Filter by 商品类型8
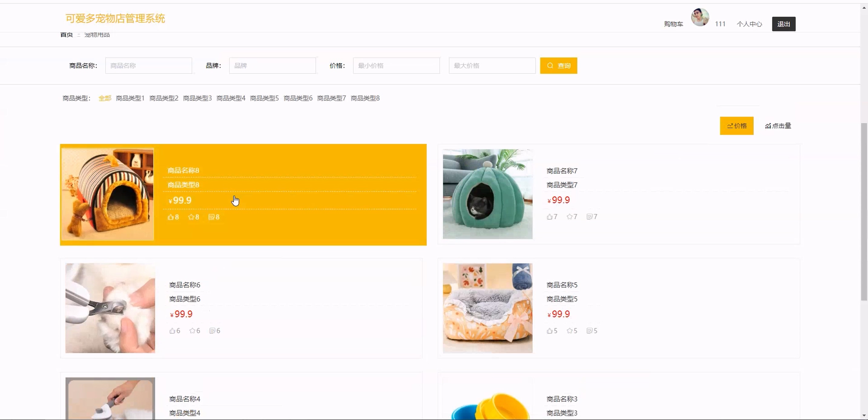This screenshot has height=420, width=868. coord(365,98)
